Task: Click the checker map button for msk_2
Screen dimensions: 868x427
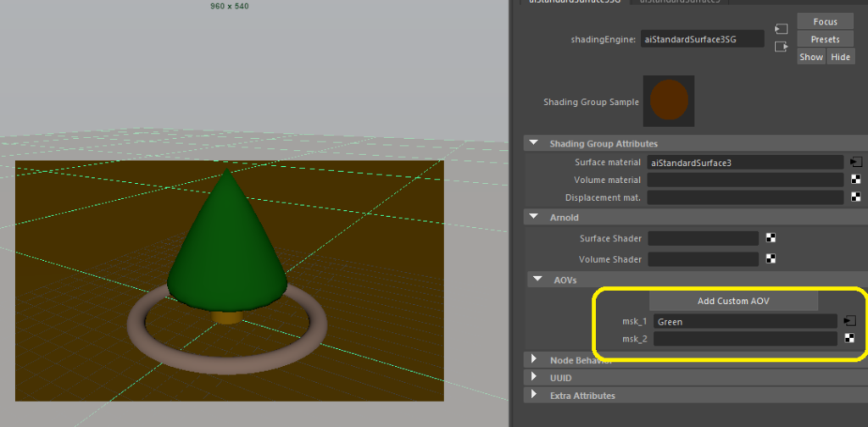Action: tap(849, 338)
